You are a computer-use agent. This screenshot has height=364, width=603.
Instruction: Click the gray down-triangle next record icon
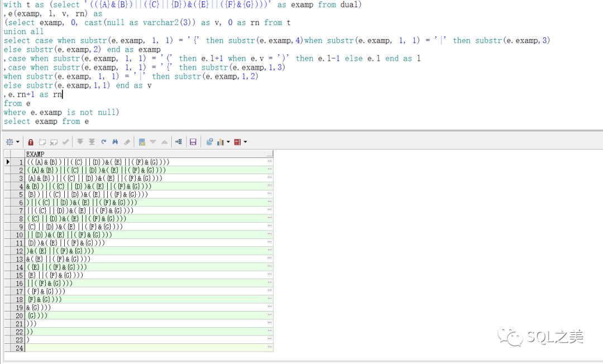point(152,142)
